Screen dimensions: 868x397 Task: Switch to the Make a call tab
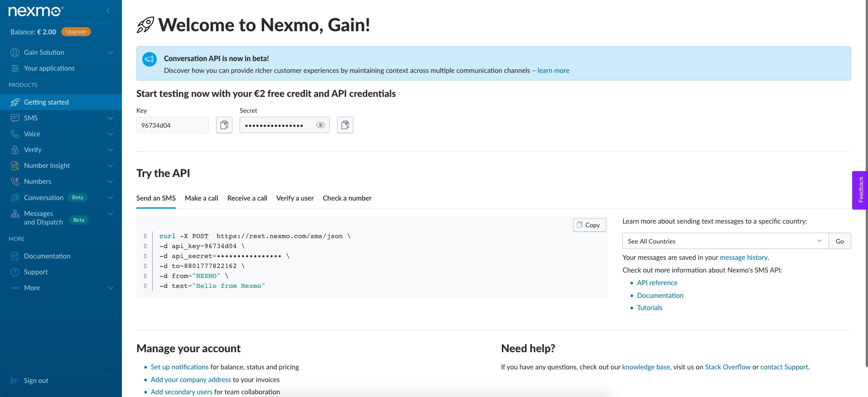[202, 198]
